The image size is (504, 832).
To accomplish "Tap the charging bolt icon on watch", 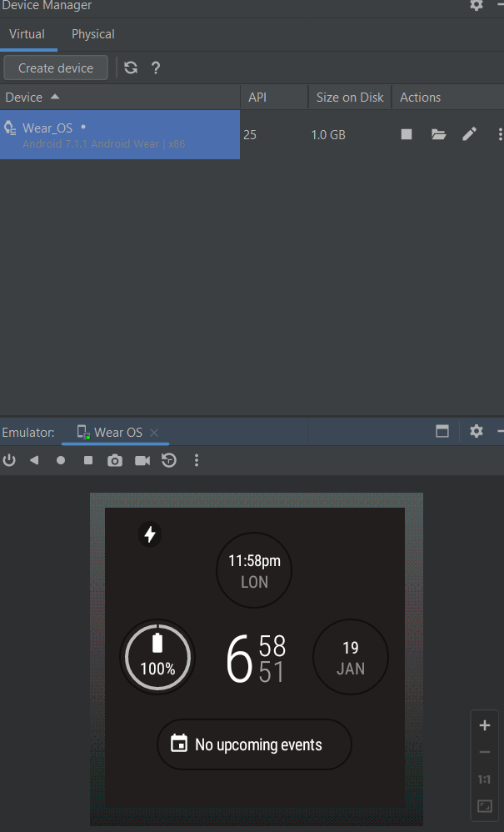I will point(150,534).
